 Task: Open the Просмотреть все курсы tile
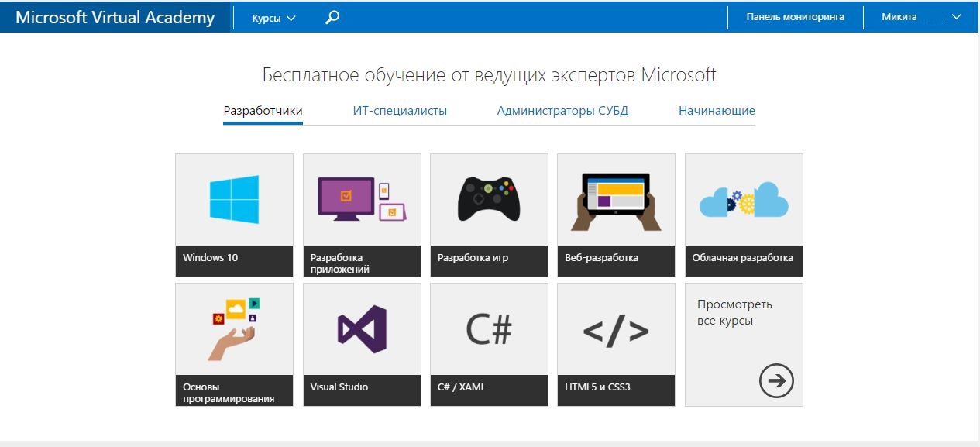[x=744, y=344]
